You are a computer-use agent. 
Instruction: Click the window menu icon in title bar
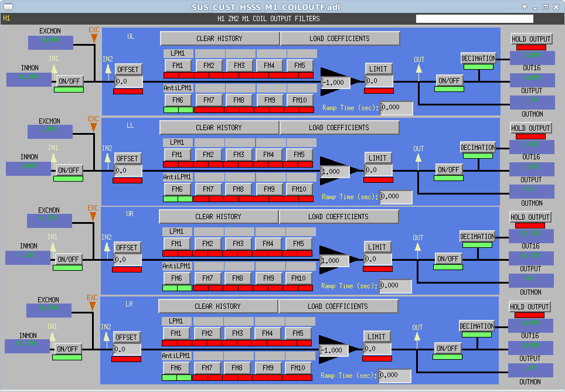(x=8, y=7)
